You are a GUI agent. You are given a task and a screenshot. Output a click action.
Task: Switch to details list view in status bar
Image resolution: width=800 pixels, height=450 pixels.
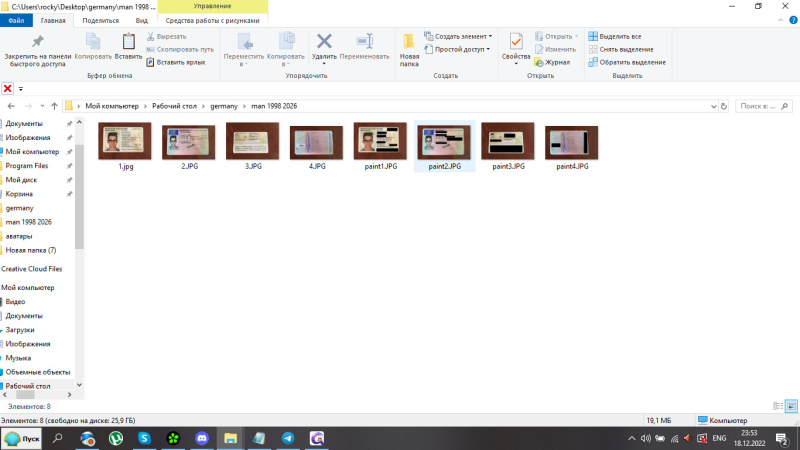pos(778,406)
